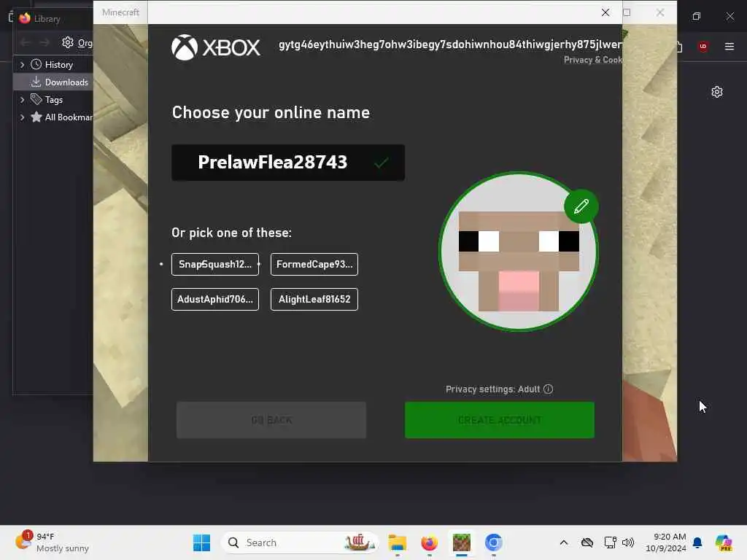
Task: Click the sheep avatar picture
Action: 519,252
